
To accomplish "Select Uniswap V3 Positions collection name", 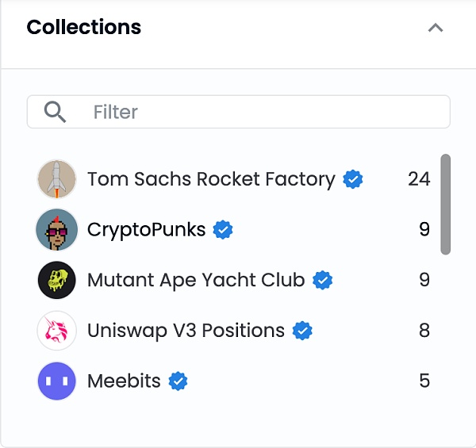I will (186, 331).
